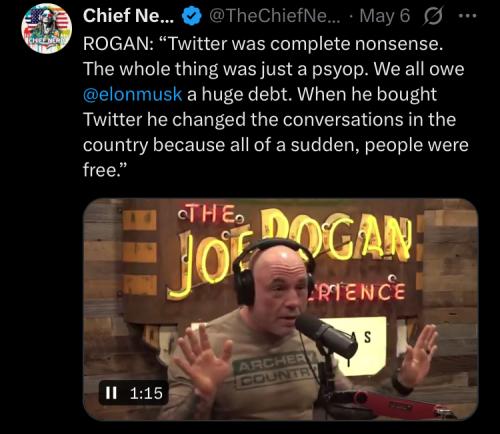This screenshot has height=434, width=500.
Task: Open the May 6 timestamp link
Action: [385, 16]
